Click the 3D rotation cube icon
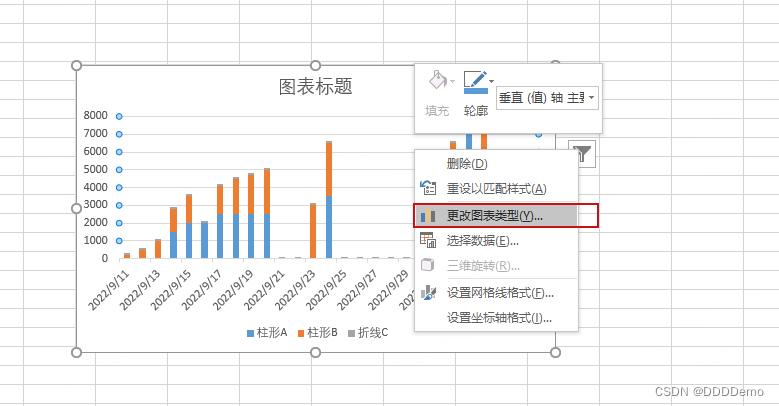 tap(428, 265)
